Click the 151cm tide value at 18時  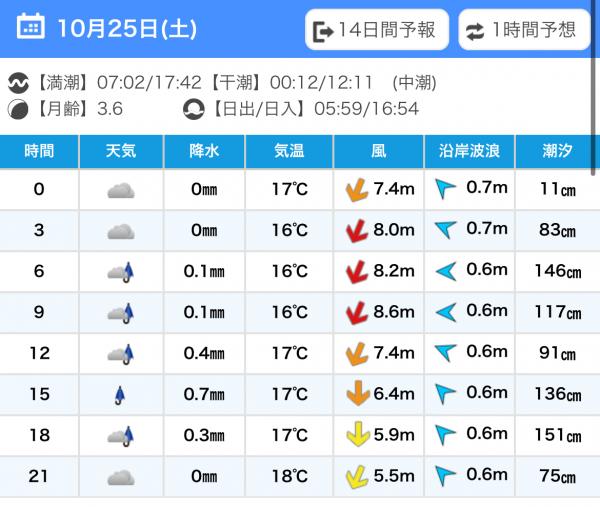click(557, 435)
